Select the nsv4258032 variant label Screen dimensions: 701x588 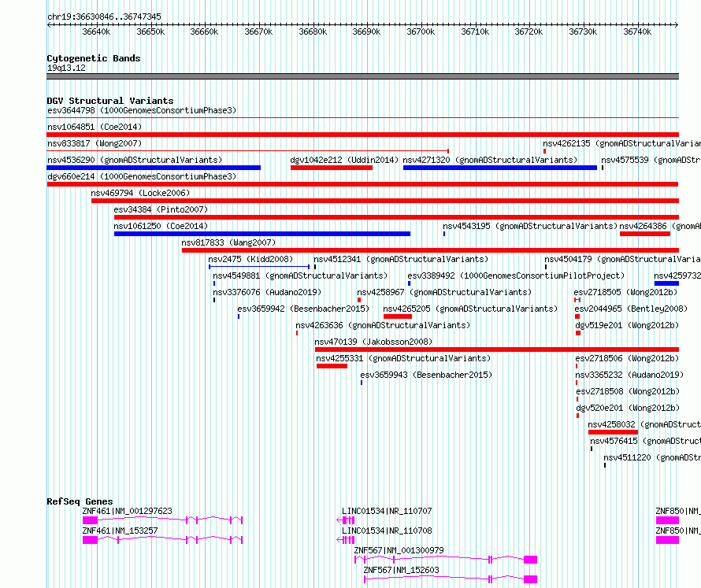[x=644, y=424]
